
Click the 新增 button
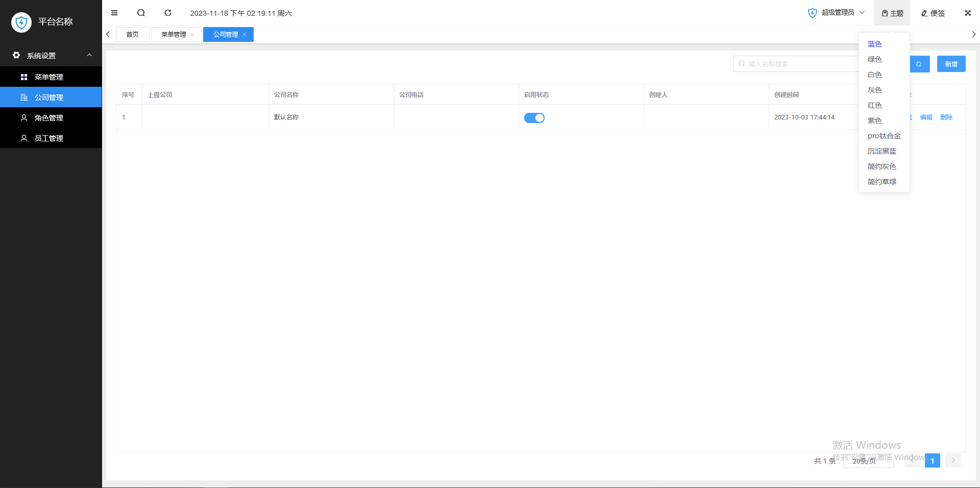pyautogui.click(x=951, y=64)
